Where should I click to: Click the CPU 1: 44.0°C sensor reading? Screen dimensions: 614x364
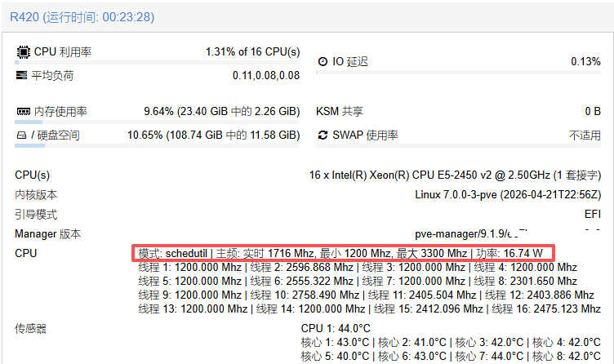coord(336,328)
